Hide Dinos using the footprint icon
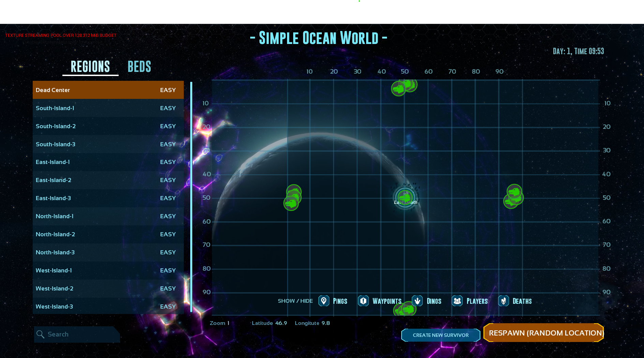Screen dimensions: 644x358 (417, 301)
